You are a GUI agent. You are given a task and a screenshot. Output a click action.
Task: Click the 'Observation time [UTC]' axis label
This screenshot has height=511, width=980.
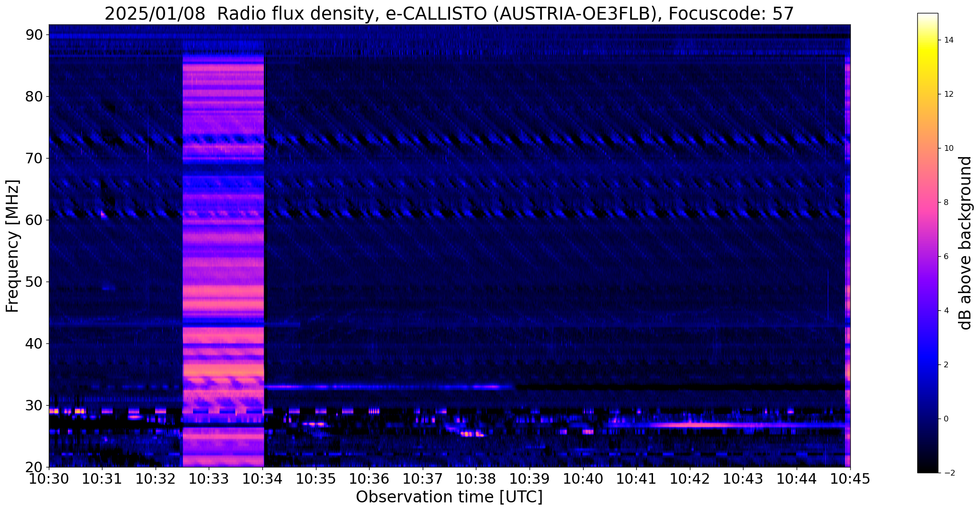(x=449, y=497)
